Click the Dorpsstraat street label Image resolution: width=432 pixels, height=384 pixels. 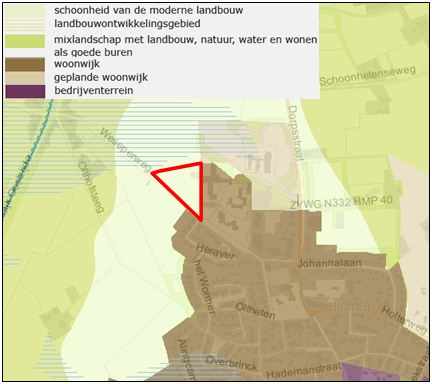[295, 133]
